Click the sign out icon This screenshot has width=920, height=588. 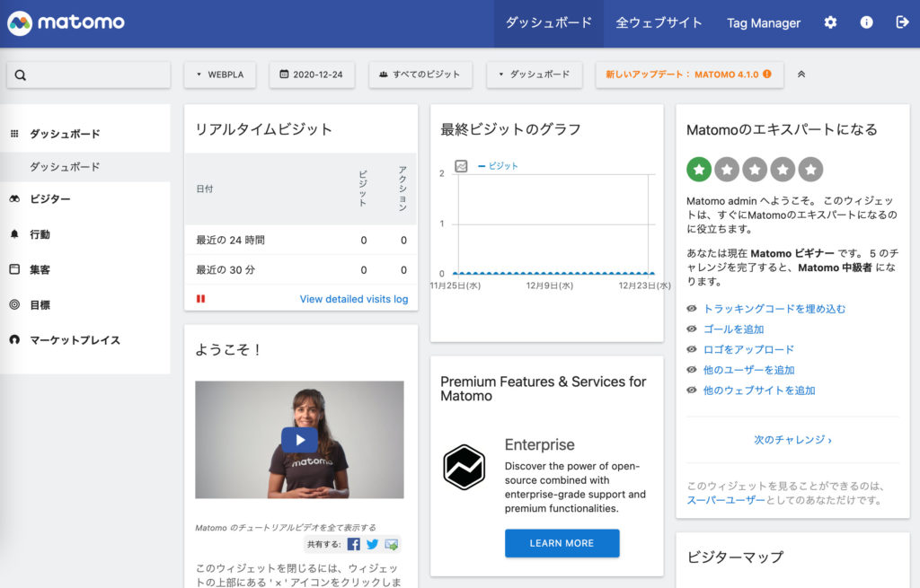click(x=902, y=22)
